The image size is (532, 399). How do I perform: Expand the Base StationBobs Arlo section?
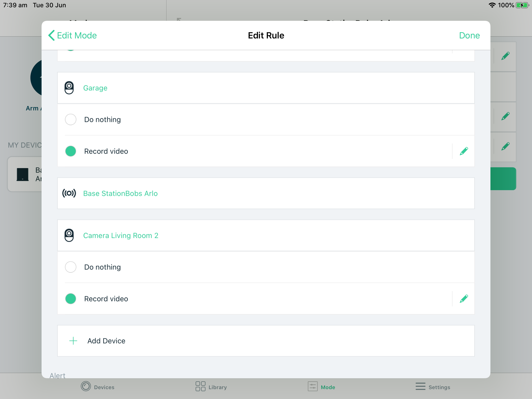tap(266, 193)
